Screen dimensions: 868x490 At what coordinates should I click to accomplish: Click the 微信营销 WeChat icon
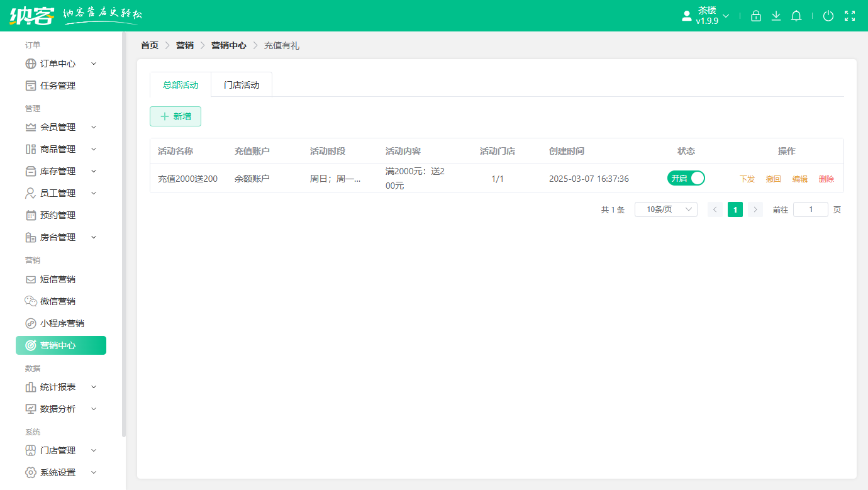click(30, 301)
